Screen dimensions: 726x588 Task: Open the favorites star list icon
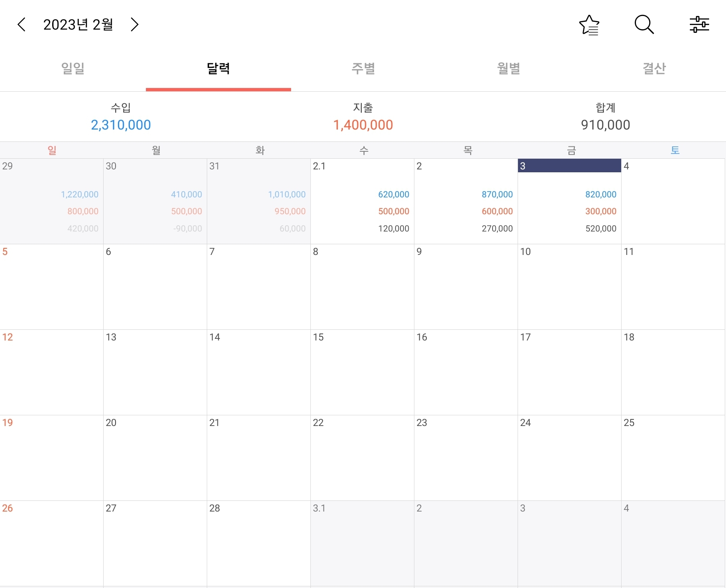(x=589, y=25)
